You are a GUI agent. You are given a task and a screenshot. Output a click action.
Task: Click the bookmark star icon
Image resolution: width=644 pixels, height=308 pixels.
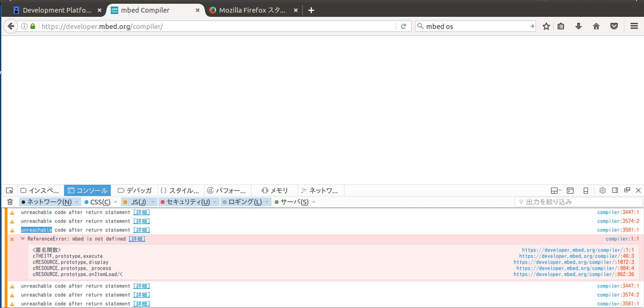click(546, 27)
